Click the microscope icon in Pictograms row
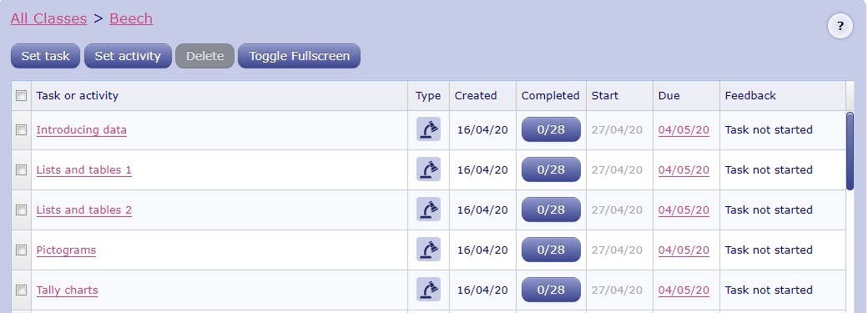The image size is (868, 313). coord(428,250)
